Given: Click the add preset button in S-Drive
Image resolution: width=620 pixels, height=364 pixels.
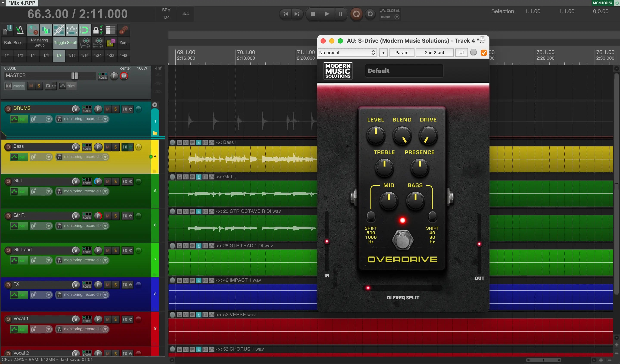Looking at the screenshot, I should click(383, 52).
